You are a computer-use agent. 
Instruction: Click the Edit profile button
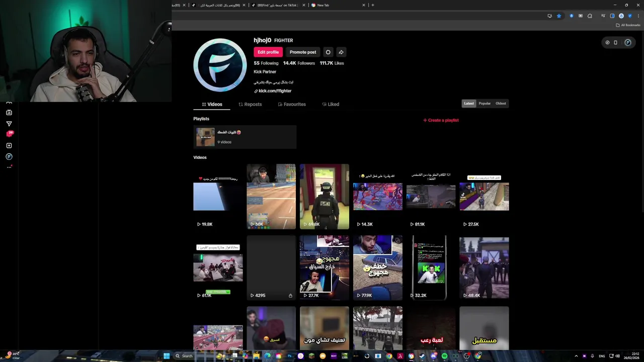click(268, 52)
